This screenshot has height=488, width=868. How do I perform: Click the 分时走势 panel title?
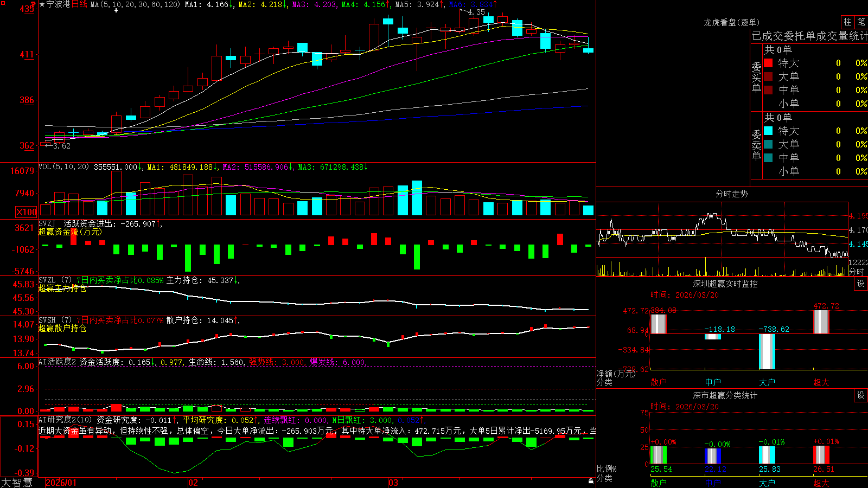pyautogui.click(x=731, y=194)
